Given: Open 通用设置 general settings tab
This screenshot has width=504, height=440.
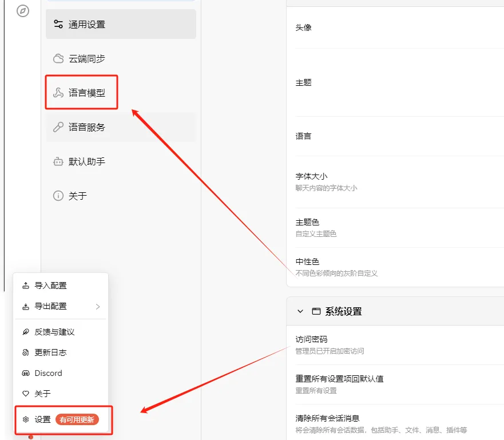Looking at the screenshot, I should tap(121, 24).
